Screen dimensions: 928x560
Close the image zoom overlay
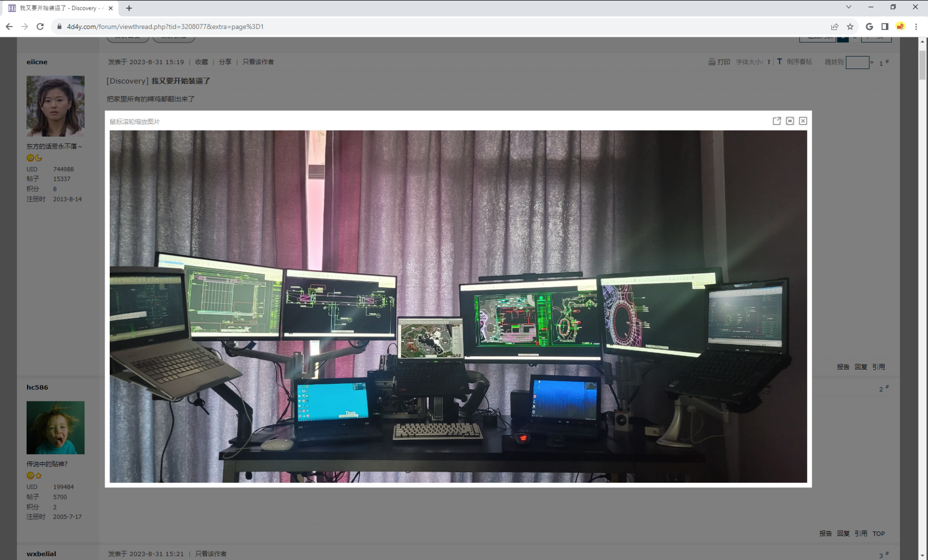point(803,121)
